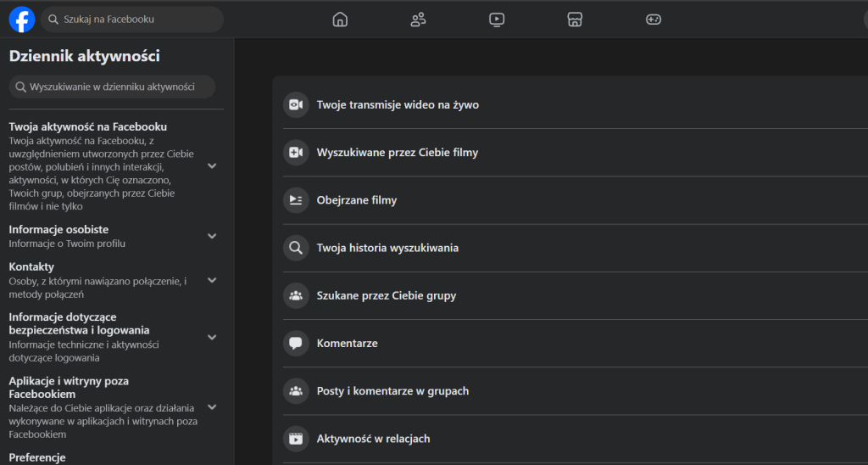Open the Home feed icon

pos(340,20)
